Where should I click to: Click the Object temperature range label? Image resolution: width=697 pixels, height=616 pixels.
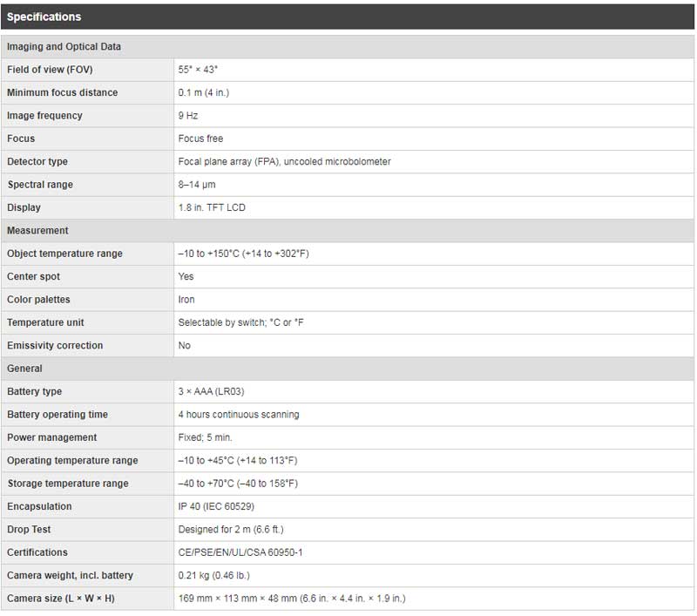(x=64, y=254)
